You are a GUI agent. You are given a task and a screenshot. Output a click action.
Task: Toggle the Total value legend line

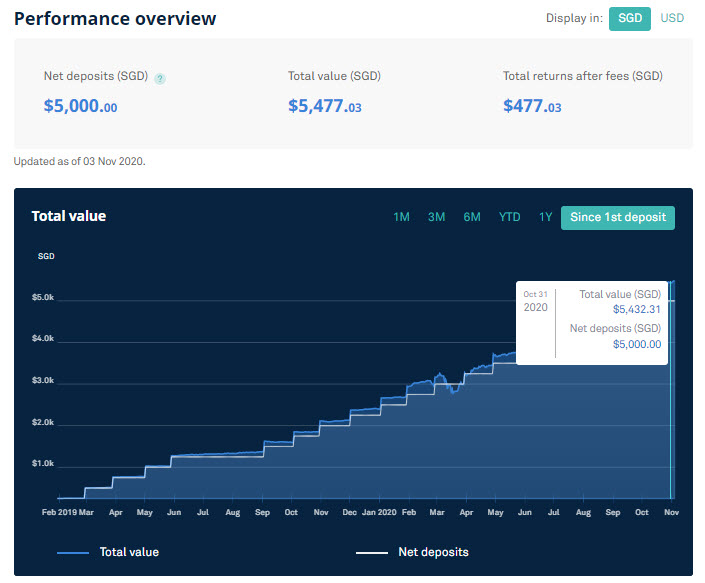point(73,553)
